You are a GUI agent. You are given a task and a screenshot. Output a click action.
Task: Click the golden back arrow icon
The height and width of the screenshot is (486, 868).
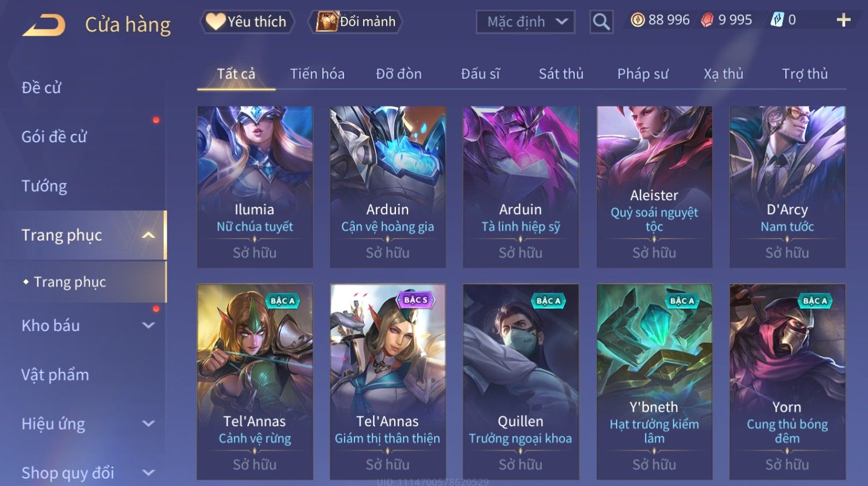tap(44, 25)
